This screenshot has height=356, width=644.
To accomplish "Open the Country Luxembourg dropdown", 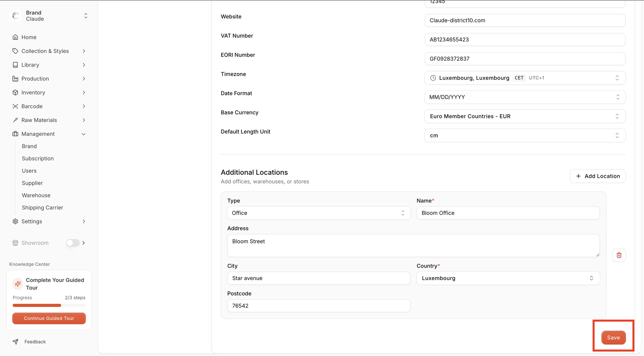I will [x=508, y=278].
